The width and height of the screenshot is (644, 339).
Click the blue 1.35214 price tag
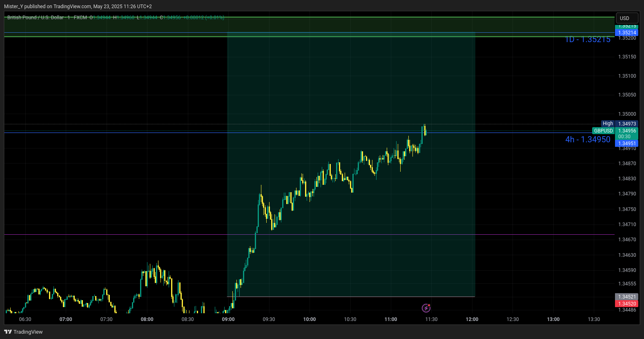[627, 33]
